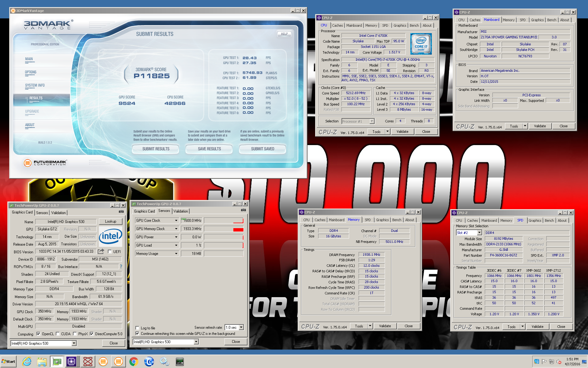Viewport: 588px width, 368px height.
Task: Toggle the DirectCompute 5.0 checkbox
Action: point(92,334)
